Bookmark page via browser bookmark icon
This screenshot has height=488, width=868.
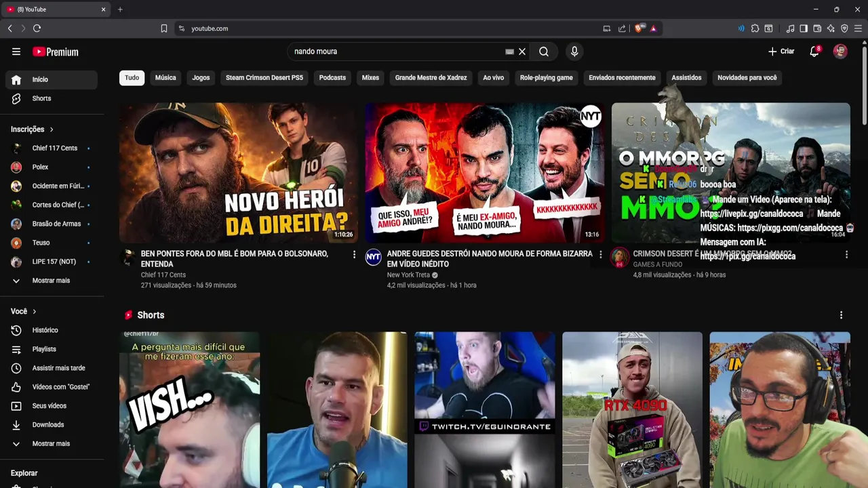[x=164, y=28]
